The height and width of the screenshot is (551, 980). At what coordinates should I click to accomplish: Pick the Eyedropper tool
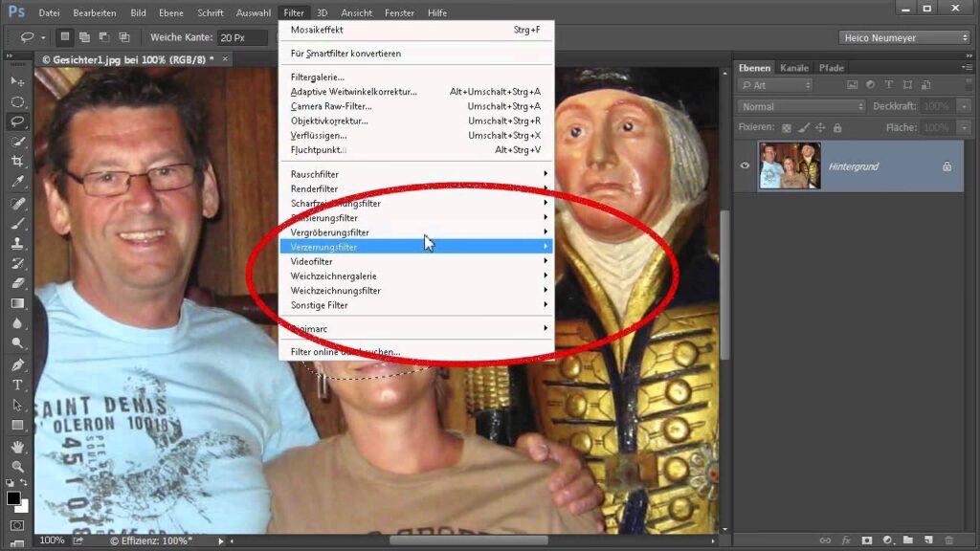[17, 182]
